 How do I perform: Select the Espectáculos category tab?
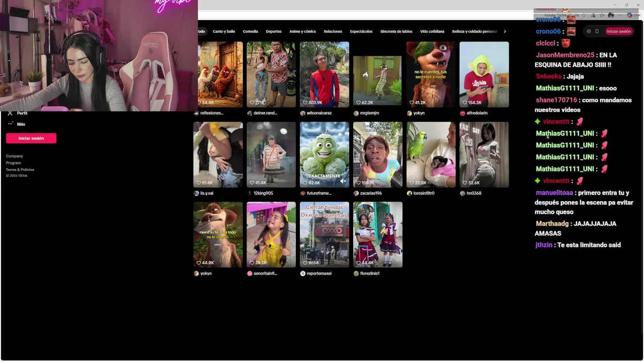pos(361,31)
